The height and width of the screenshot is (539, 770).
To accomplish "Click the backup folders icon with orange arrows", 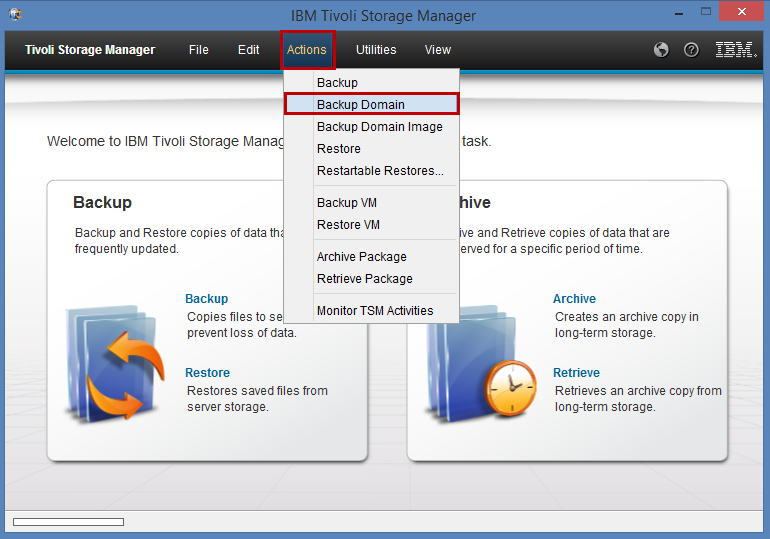I will point(115,363).
